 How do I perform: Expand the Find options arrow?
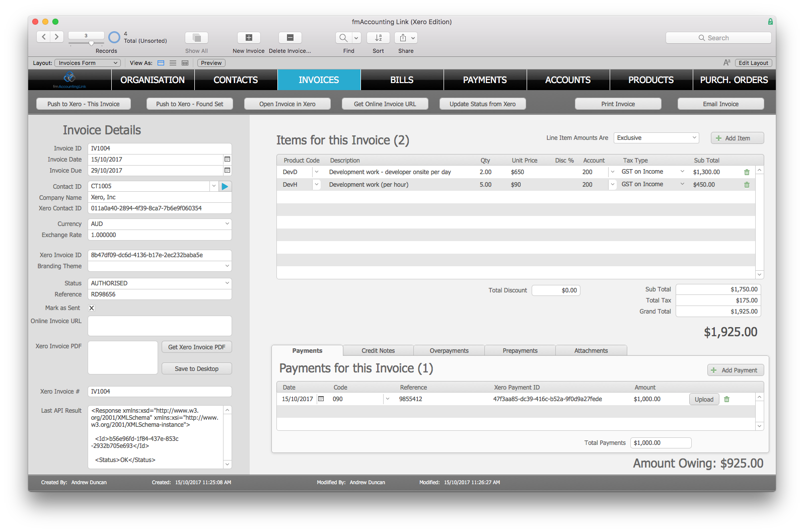pyautogui.click(x=356, y=38)
